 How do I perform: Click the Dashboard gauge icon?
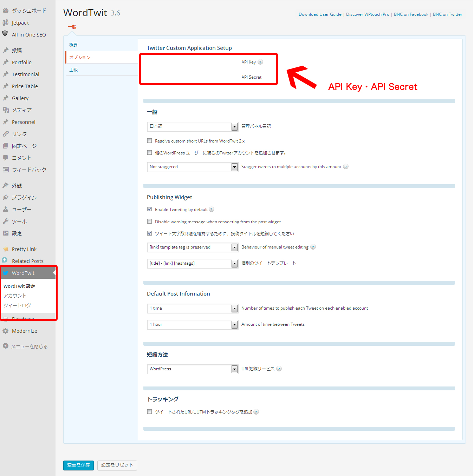[6, 11]
